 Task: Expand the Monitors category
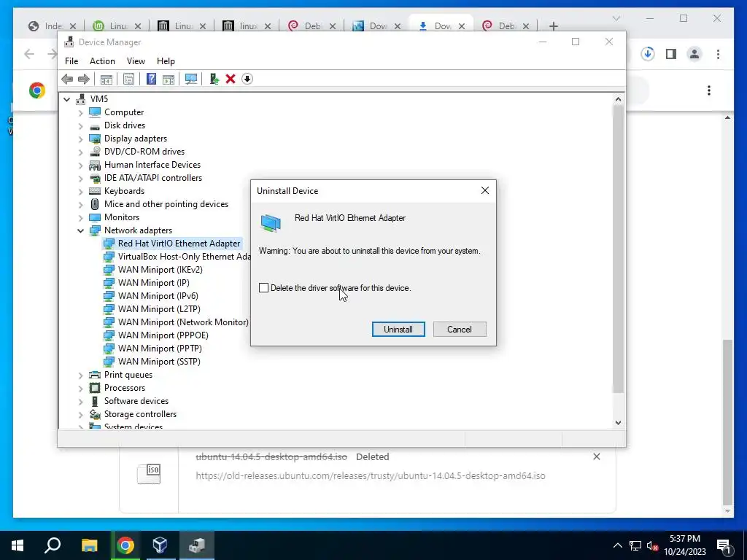(80, 217)
